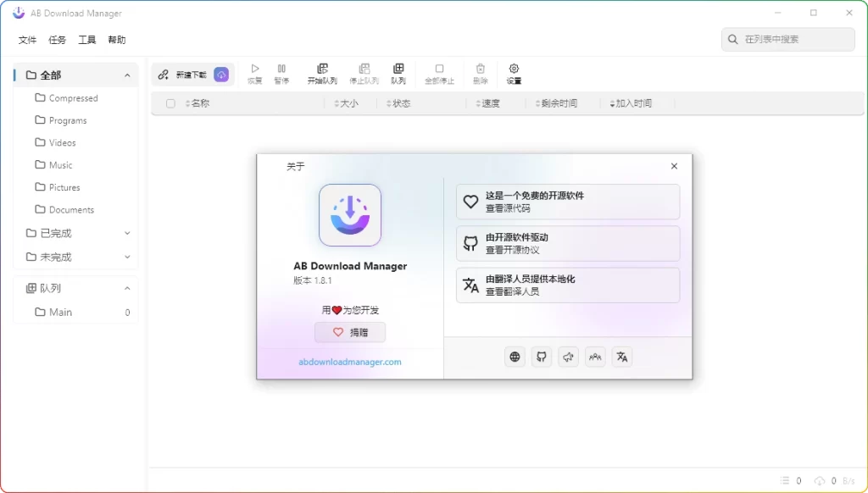Collapse the 全部 category section
868x493 pixels.
[129, 75]
